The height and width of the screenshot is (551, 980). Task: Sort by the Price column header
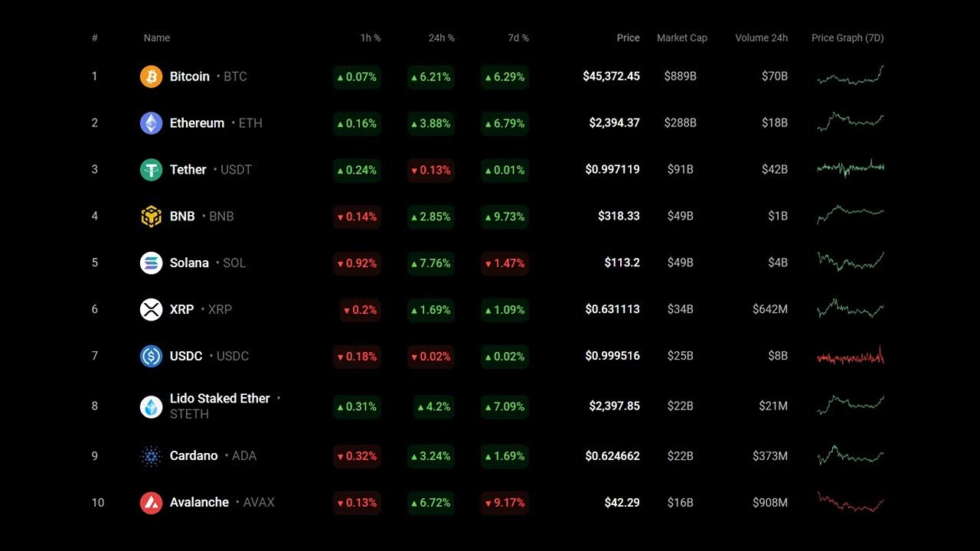point(628,38)
